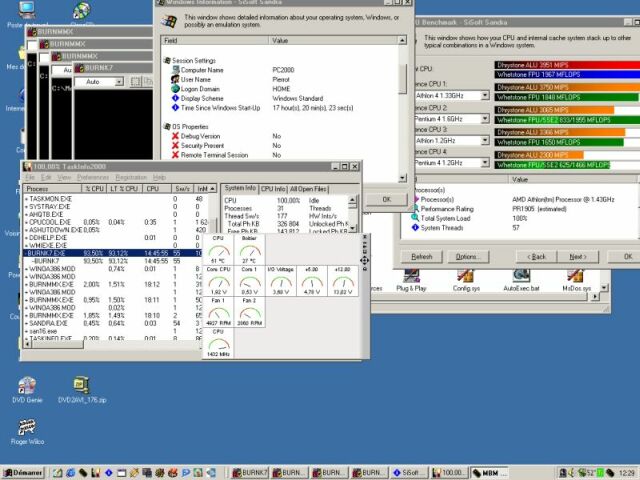Expand the TASKMON.EXE process node

click(27, 199)
